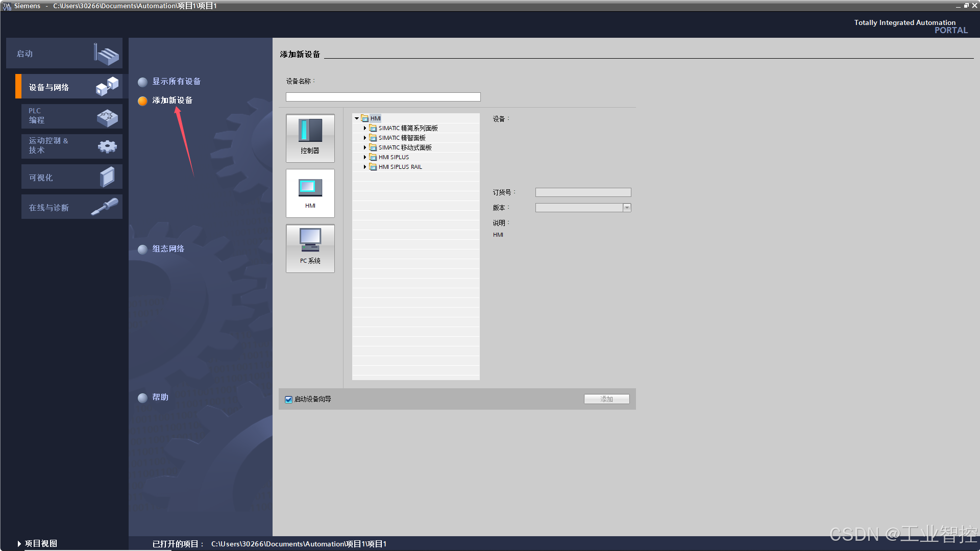Open the 帮助 help entry
Screen dimensions: 980x551
160,397
